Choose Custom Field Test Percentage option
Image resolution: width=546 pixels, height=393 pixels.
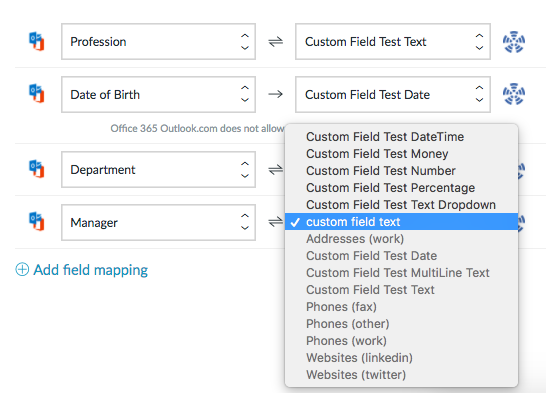pyautogui.click(x=401, y=188)
